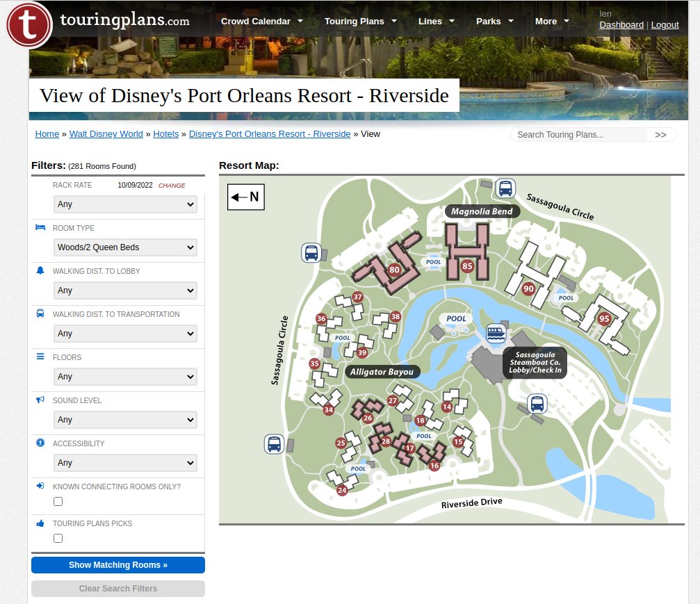Screen dimensions: 700x604
Task: Click the boat dock icon near the lobby
Action: [496, 334]
